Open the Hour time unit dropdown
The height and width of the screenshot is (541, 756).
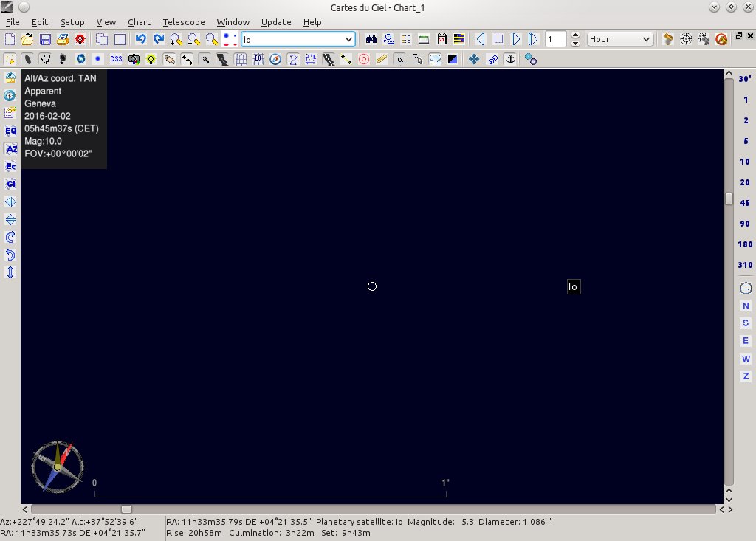[x=620, y=39]
